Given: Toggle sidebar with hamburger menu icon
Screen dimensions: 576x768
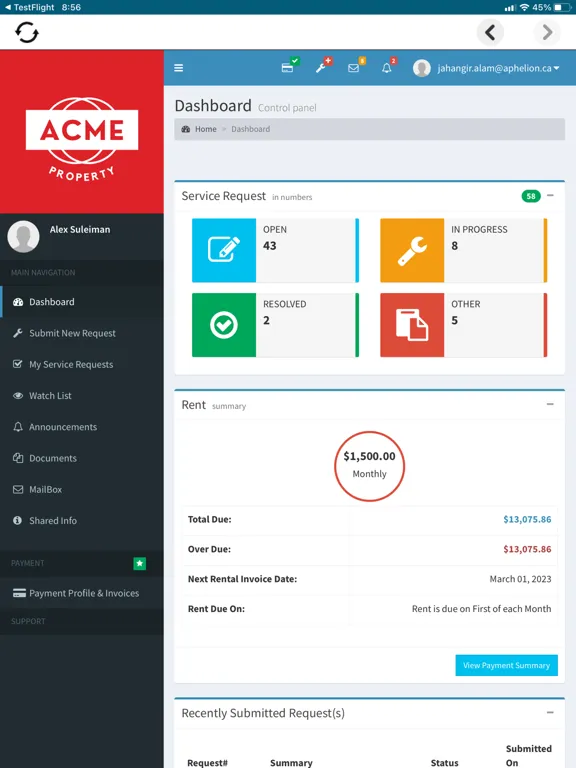Looking at the screenshot, I should 179,68.
